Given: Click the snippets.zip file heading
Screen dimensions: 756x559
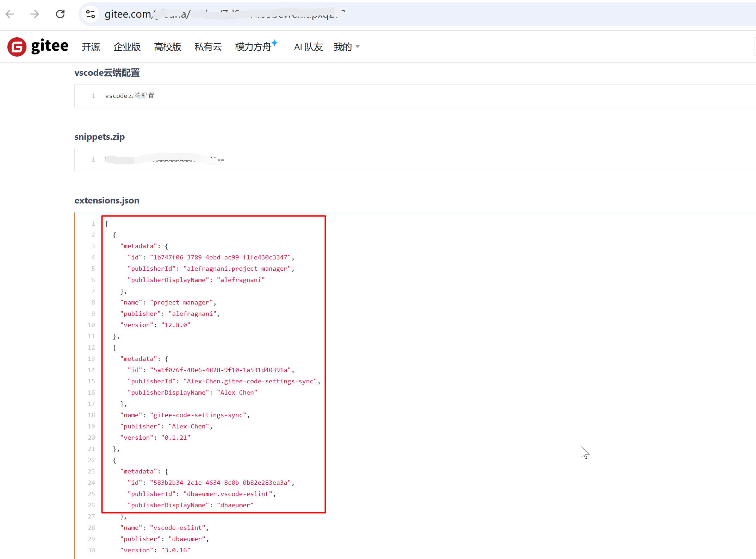Looking at the screenshot, I should pos(99,137).
